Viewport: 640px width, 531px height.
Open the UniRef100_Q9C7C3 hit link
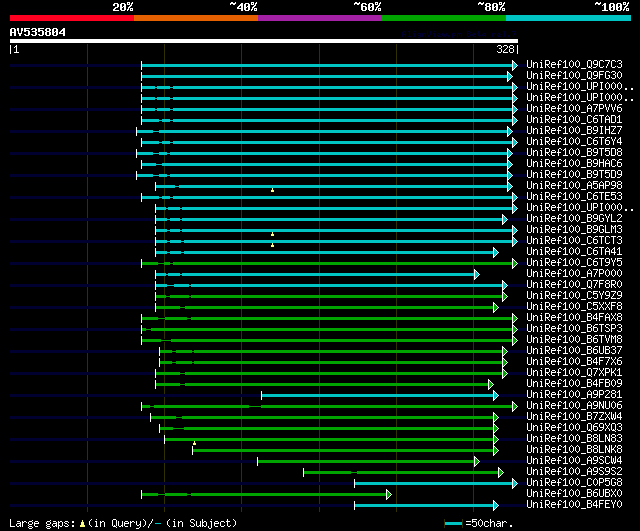click(574, 64)
